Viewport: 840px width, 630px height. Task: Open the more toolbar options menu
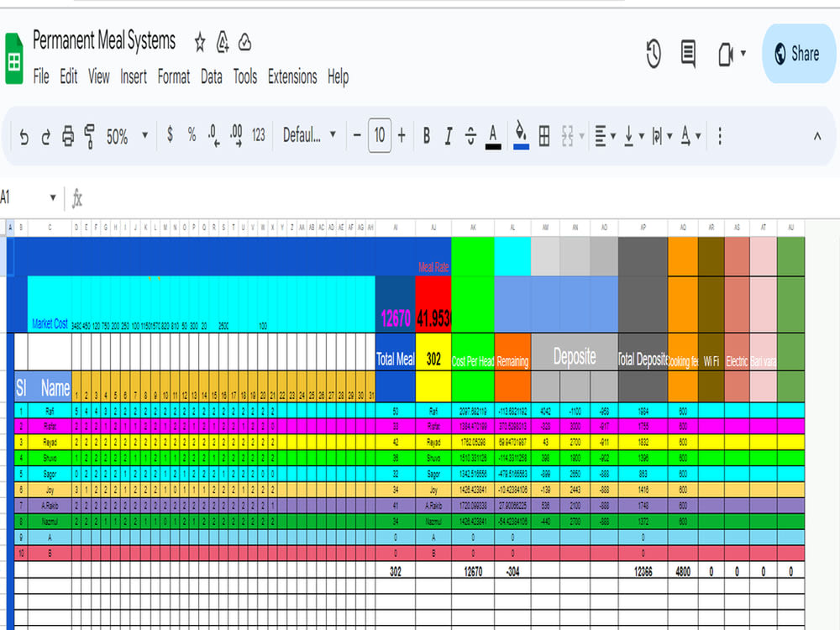pos(720,136)
